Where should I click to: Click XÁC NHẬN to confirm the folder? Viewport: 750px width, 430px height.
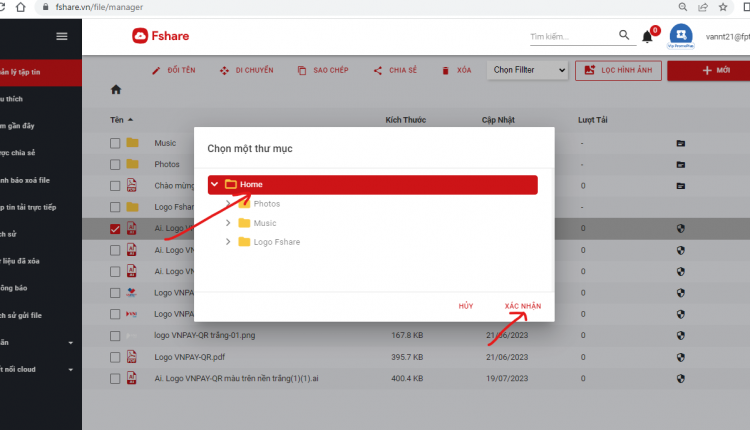tap(523, 306)
